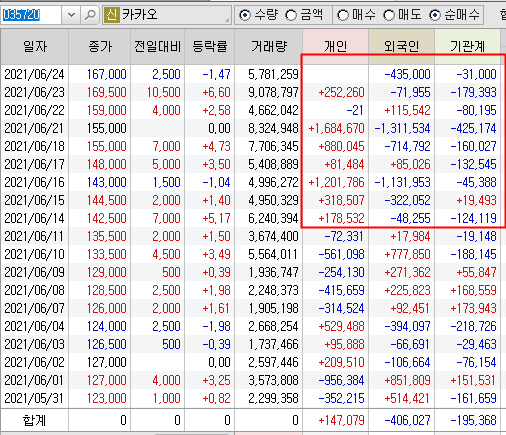The image size is (506, 435).
Task: Select the date cell 2021/06/01
Action: point(34,380)
